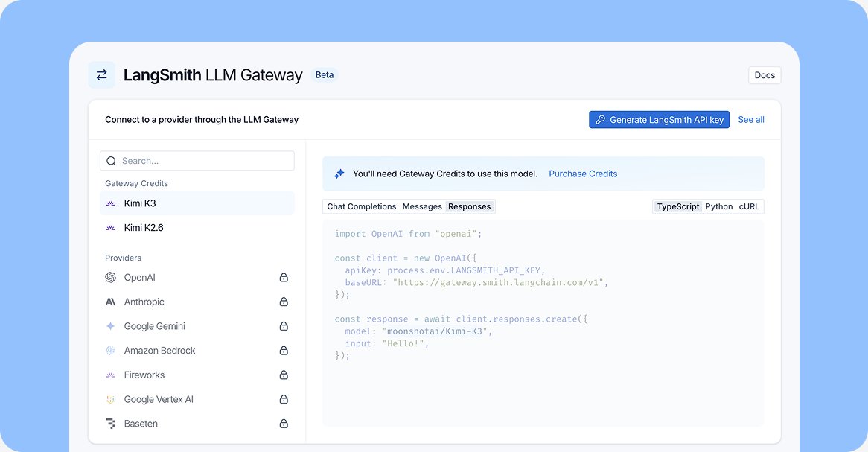
Task: Click the Anthropic provider logo
Action: click(x=111, y=302)
